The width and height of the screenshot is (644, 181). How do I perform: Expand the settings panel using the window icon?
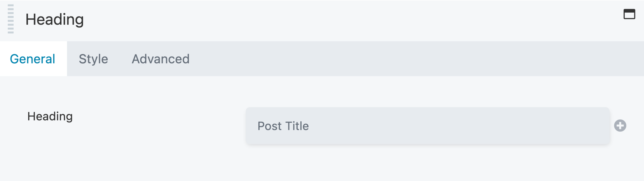point(629,14)
